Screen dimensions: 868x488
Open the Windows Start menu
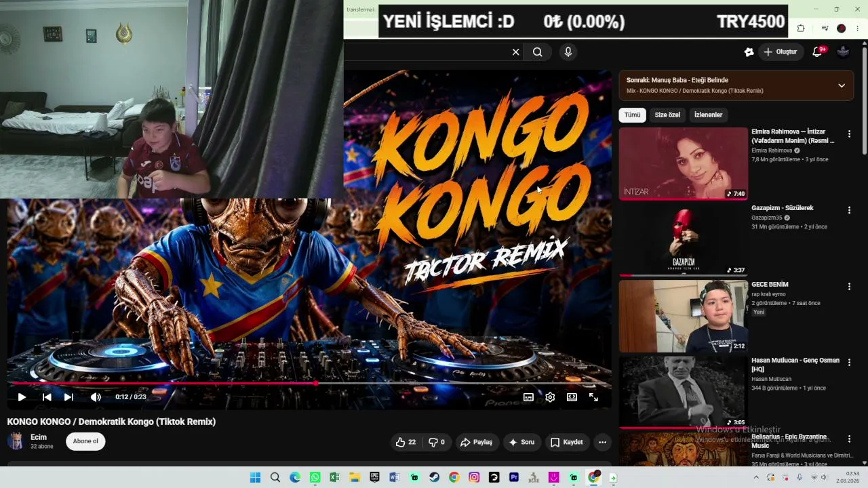tap(255, 478)
